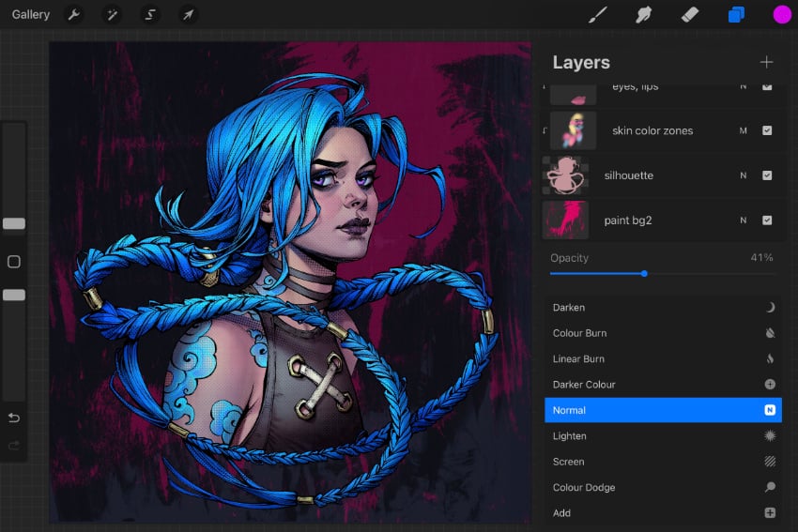This screenshot has height=532, width=798.
Task: Choose Colour Dodge blend mode
Action: click(x=663, y=487)
